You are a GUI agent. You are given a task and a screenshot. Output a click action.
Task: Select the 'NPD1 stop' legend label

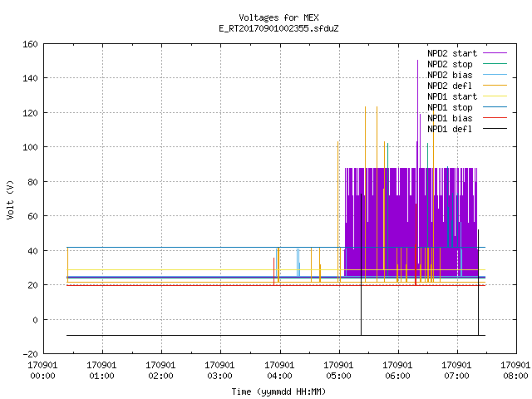(x=450, y=107)
